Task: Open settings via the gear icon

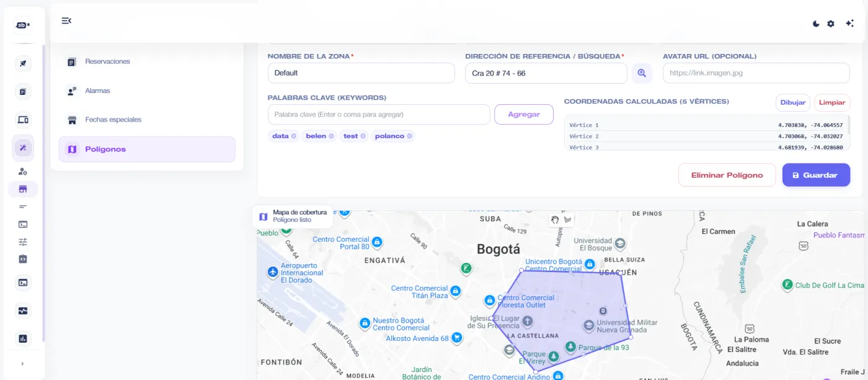Action: click(x=831, y=24)
